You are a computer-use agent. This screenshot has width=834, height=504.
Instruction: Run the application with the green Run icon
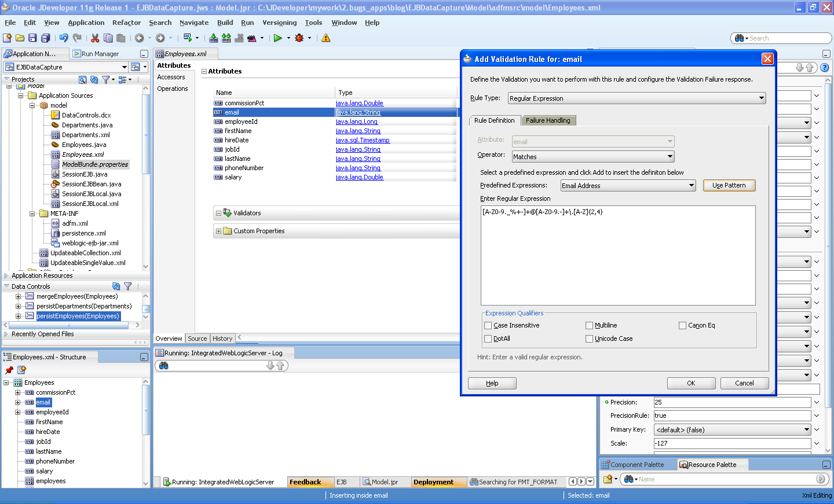pyautogui.click(x=279, y=39)
